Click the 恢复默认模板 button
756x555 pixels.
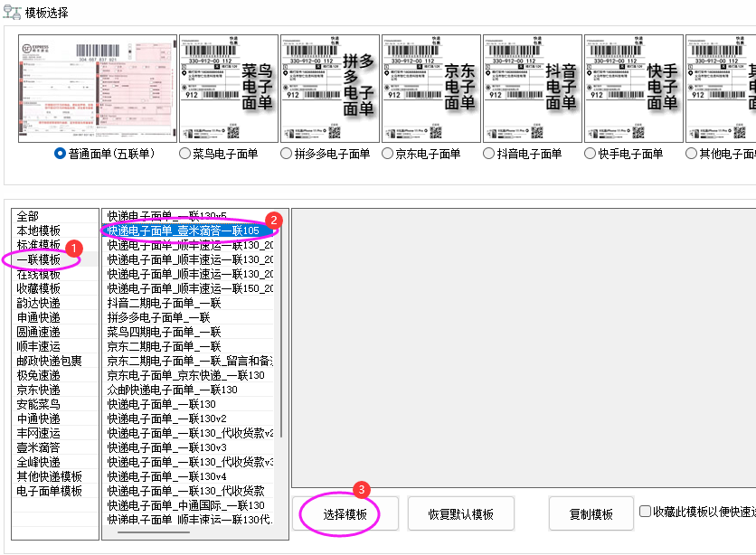(460, 513)
